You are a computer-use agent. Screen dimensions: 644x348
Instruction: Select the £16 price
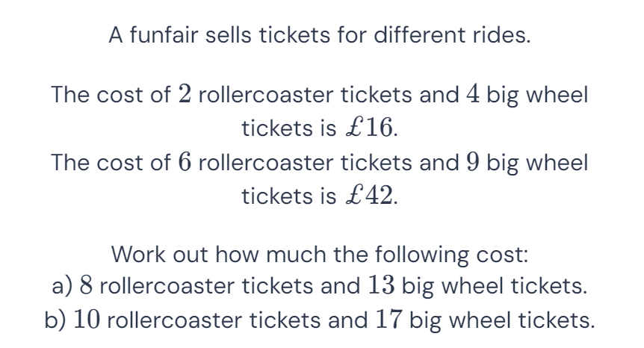point(369,128)
